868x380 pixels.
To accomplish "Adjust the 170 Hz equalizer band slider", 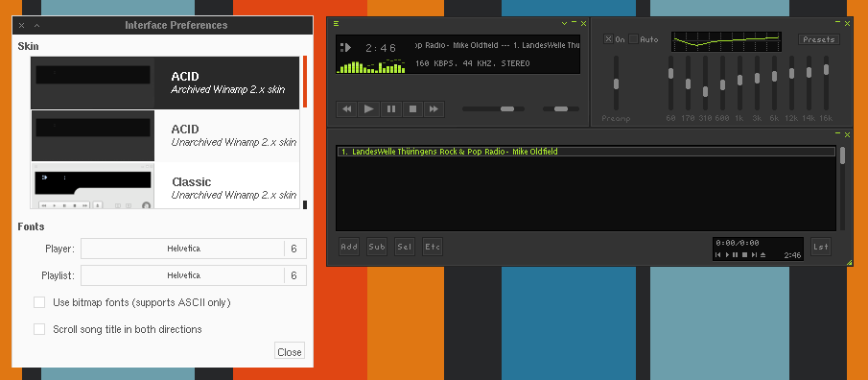I will (x=688, y=83).
